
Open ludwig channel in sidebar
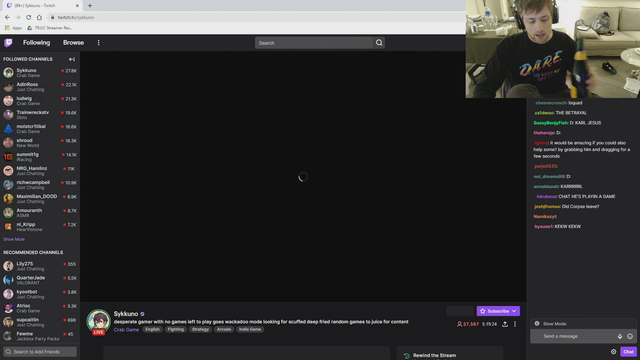coord(40,101)
